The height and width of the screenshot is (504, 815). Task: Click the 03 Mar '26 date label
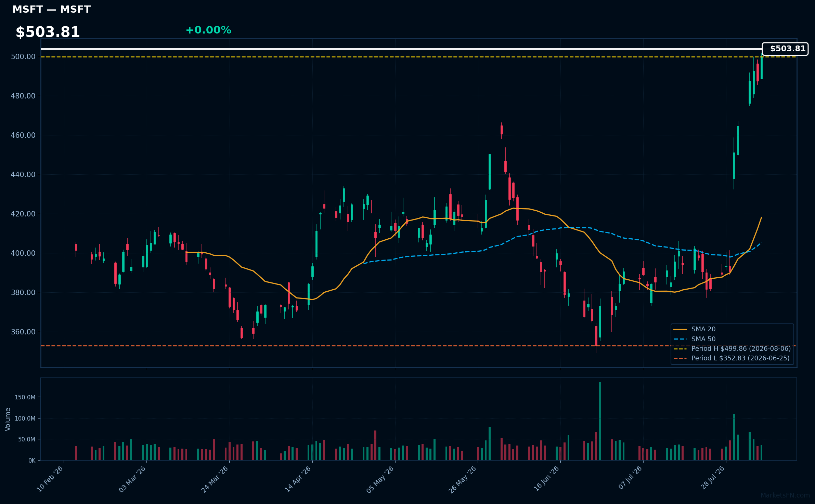tap(133, 479)
